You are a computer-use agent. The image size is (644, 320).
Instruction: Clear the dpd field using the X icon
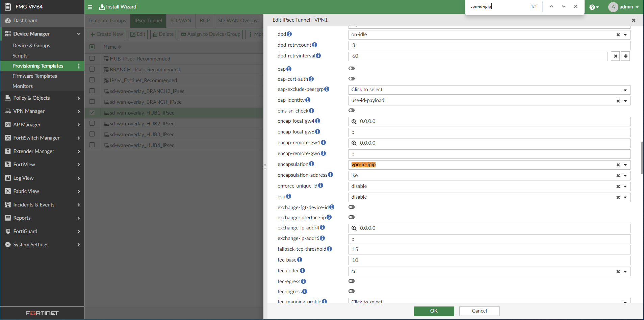(618, 34)
